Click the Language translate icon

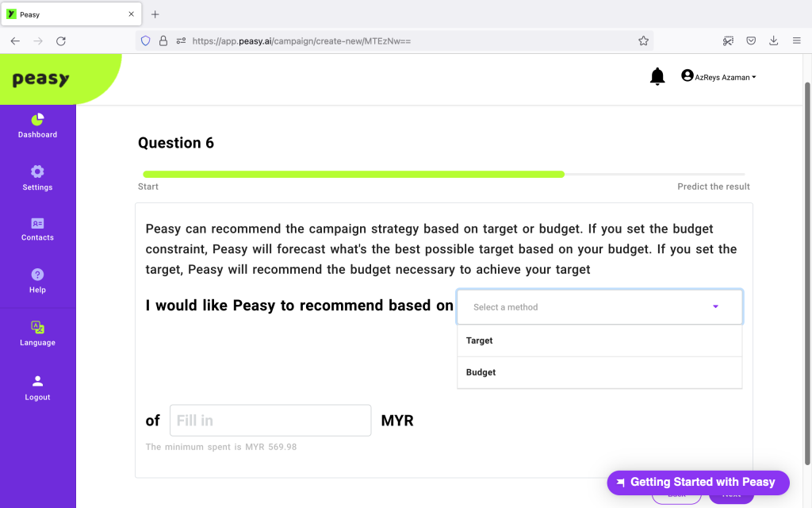click(x=37, y=327)
